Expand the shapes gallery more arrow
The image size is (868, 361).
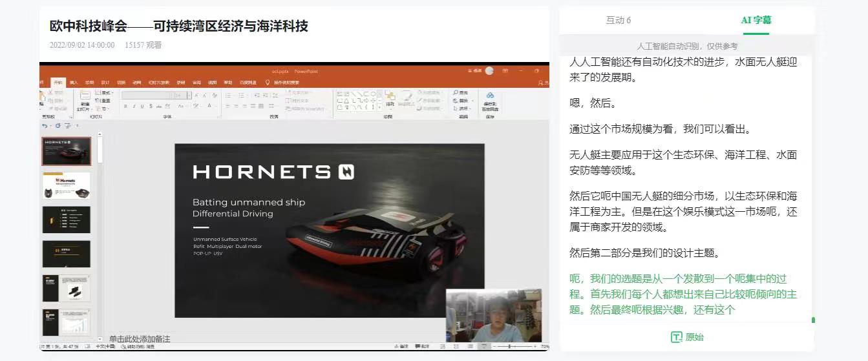tap(379, 107)
